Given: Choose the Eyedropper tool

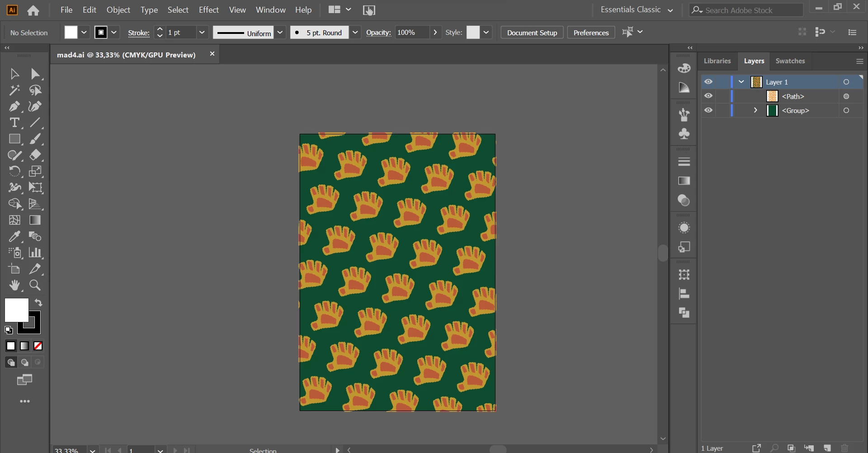Looking at the screenshot, I should 14,236.
